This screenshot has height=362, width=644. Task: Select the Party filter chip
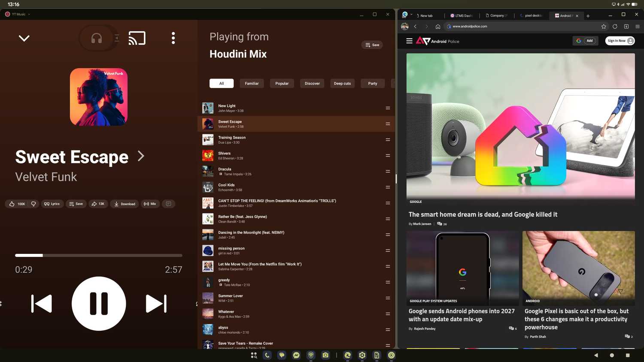point(373,83)
